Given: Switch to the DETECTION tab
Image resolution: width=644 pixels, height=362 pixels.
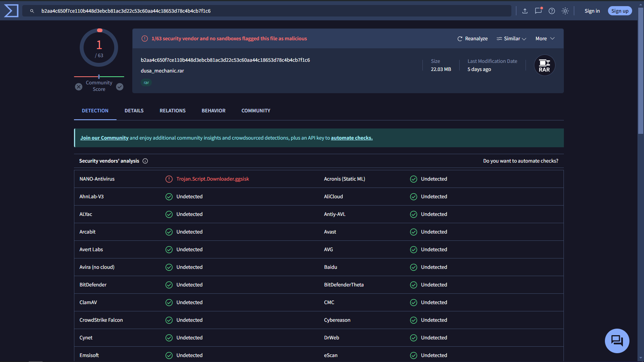Looking at the screenshot, I should (95, 111).
